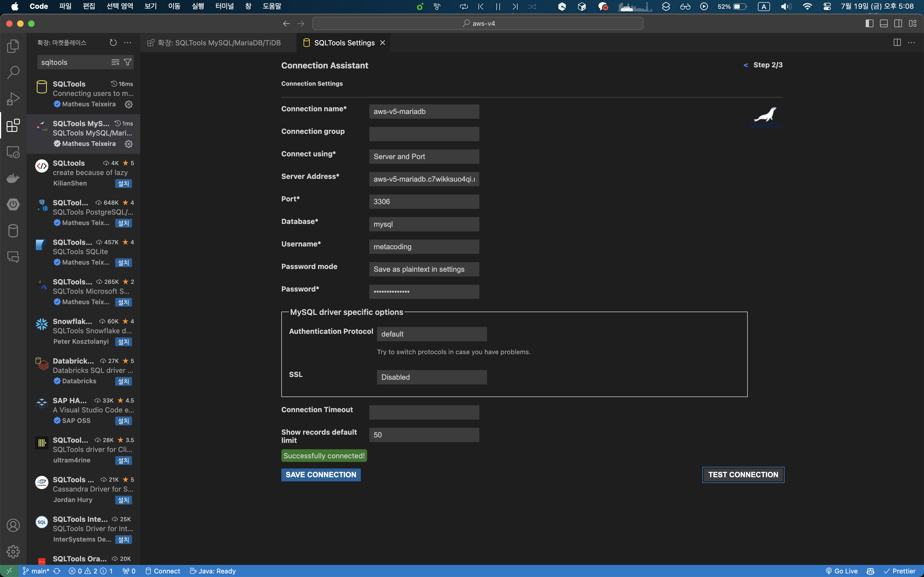The height and width of the screenshot is (577, 924).
Task: Open the Password mode dropdown
Action: point(424,269)
